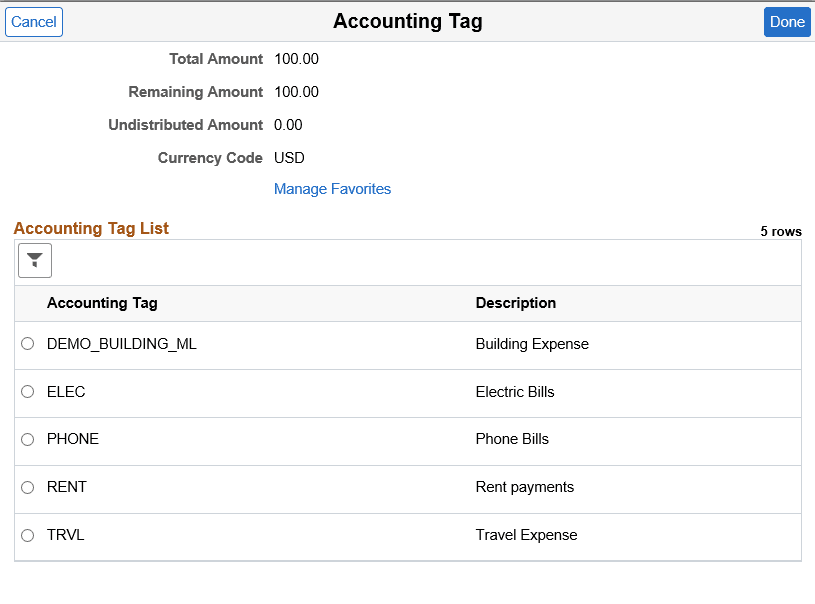Click the Cancel button
This screenshot has height=604, width=815.
[x=33, y=21]
